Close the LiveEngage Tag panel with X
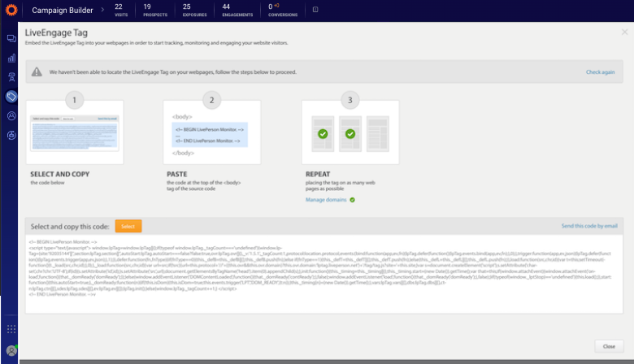The height and width of the screenshot is (364, 634). pos(625,32)
